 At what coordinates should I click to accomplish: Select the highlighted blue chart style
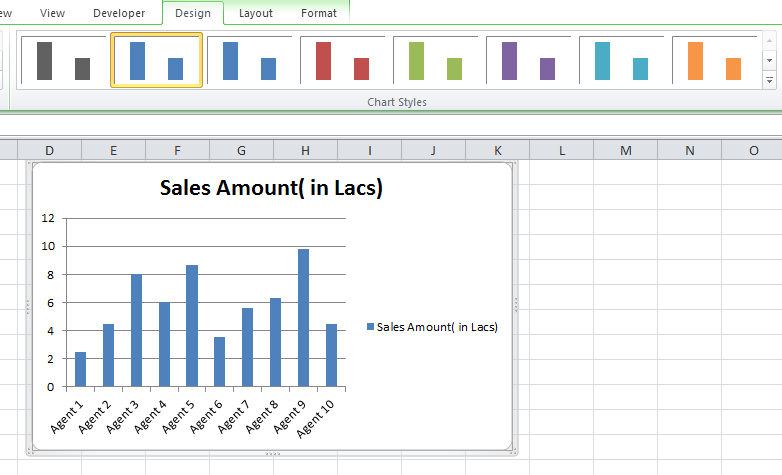pos(157,60)
